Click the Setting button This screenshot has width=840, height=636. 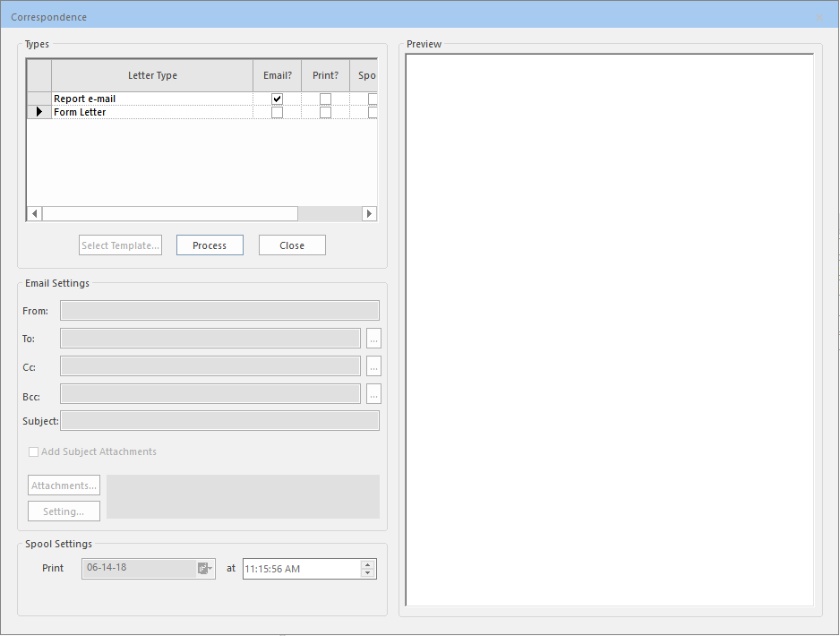[64, 511]
